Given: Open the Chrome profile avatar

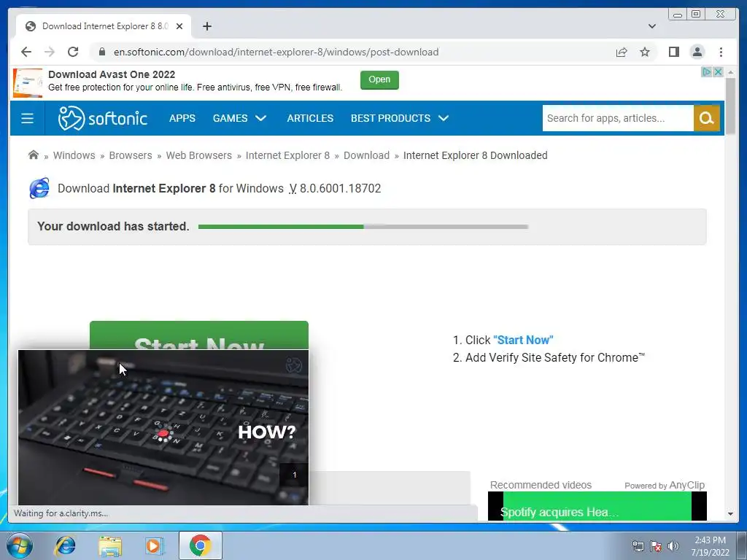Looking at the screenshot, I should pyautogui.click(x=697, y=52).
